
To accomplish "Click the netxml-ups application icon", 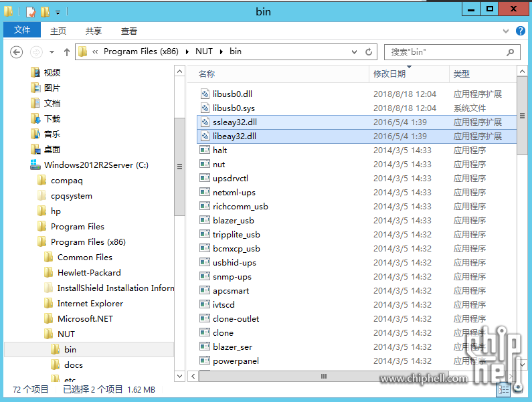I will 205,192.
